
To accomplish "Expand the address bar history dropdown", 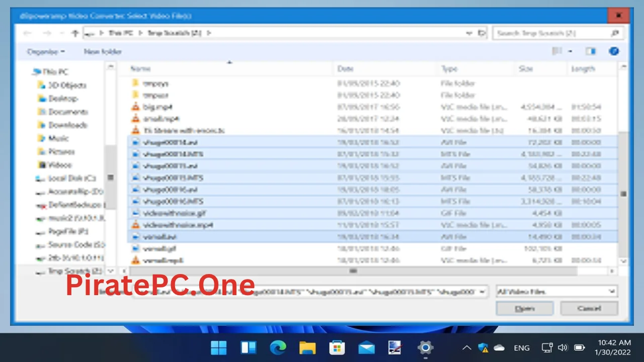I will click(x=469, y=33).
